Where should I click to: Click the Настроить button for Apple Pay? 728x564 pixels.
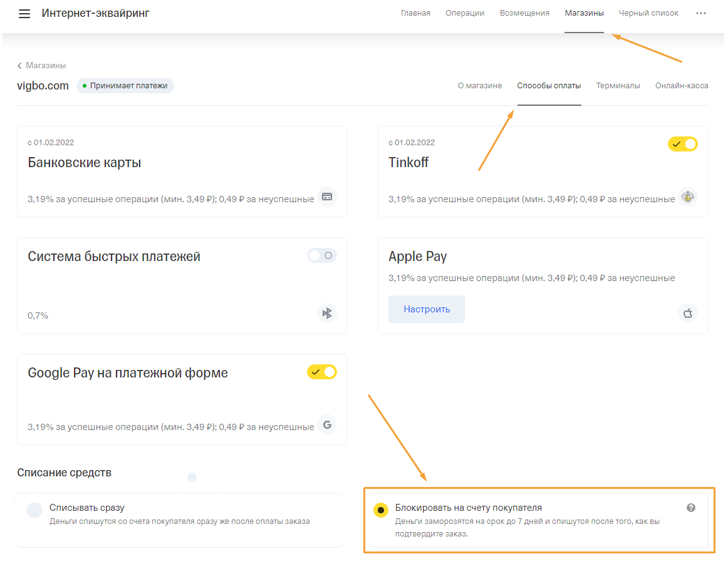tap(427, 309)
